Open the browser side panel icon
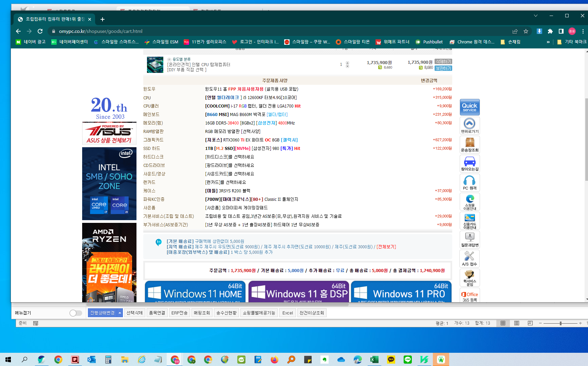The height and width of the screenshot is (366, 588). tap(561, 31)
